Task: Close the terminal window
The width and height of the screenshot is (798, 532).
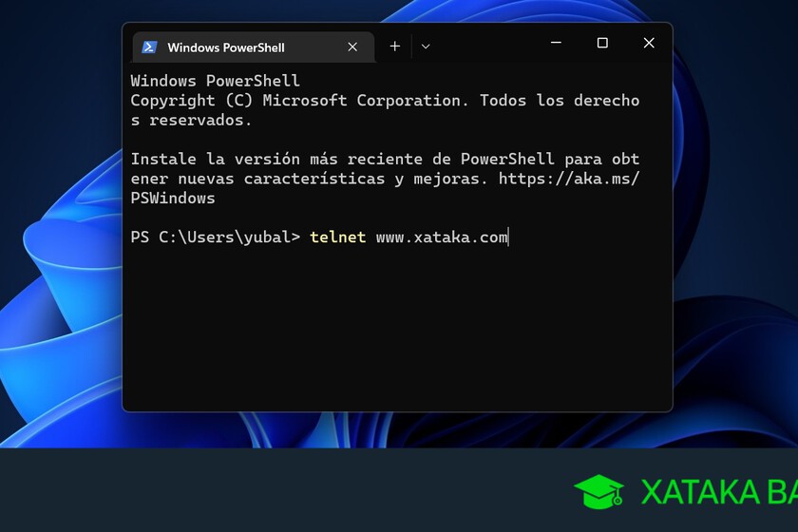Action: tap(649, 43)
